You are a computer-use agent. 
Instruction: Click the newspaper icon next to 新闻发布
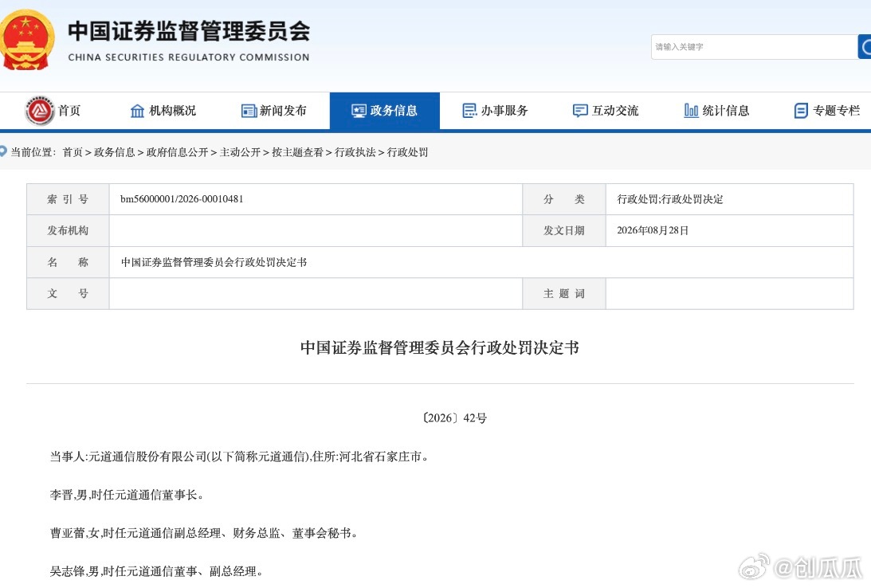pyautogui.click(x=249, y=111)
